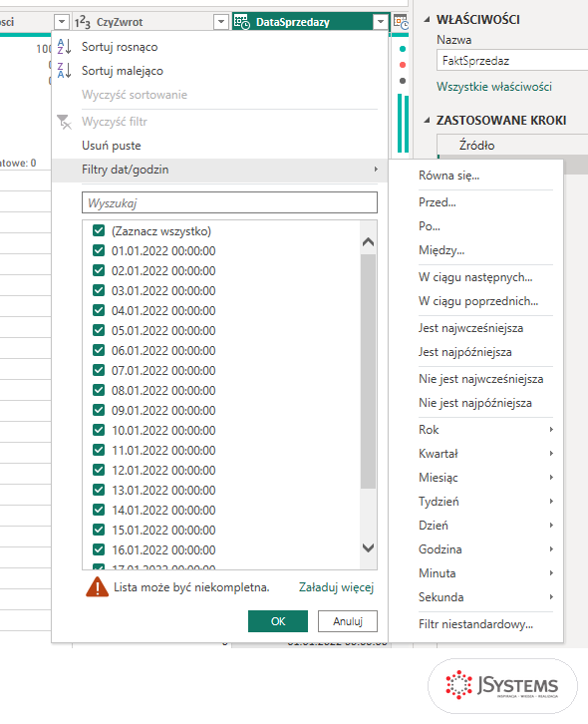Click the Anuluj button
The width and height of the screenshot is (588, 724).
click(x=348, y=621)
